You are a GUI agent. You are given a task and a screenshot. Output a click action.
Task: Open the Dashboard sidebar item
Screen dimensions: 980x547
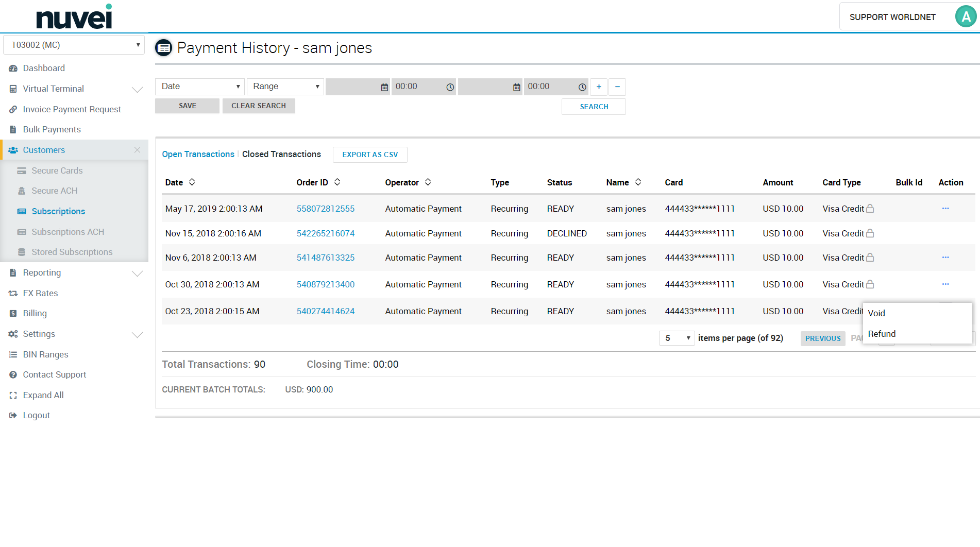(44, 68)
